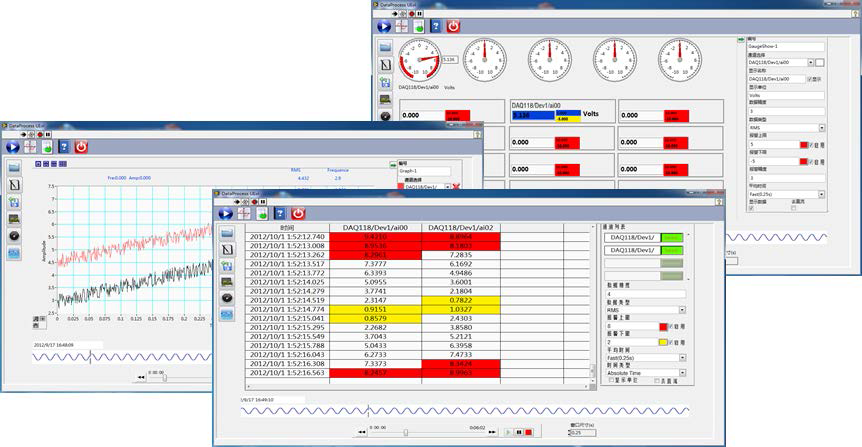Open help from the question mark icon in the table window toolbar
Viewport: 862px width, 447px height.
coord(280,213)
